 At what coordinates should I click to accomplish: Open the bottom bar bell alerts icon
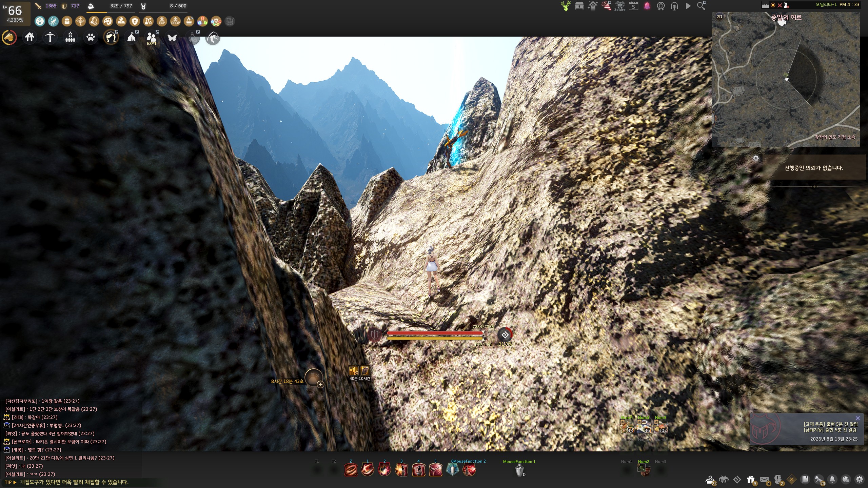(832, 480)
